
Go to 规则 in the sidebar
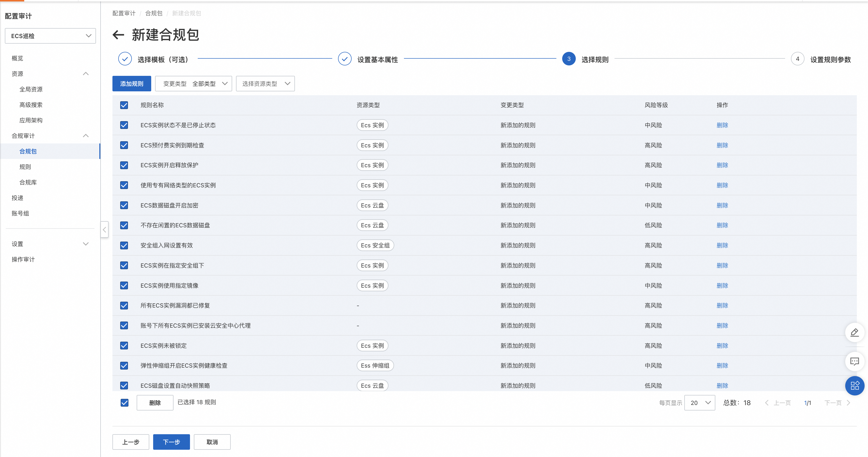25,167
